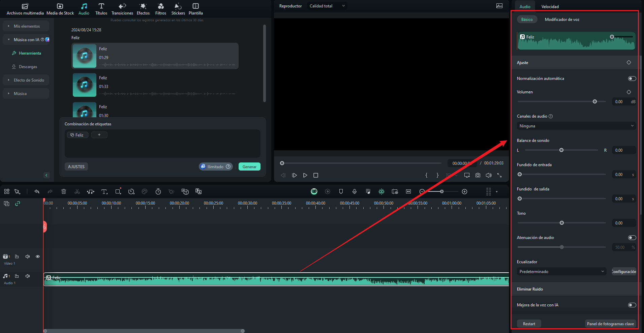Mute the Audio 1 track
The width and height of the screenshot is (644, 333).
(x=28, y=276)
